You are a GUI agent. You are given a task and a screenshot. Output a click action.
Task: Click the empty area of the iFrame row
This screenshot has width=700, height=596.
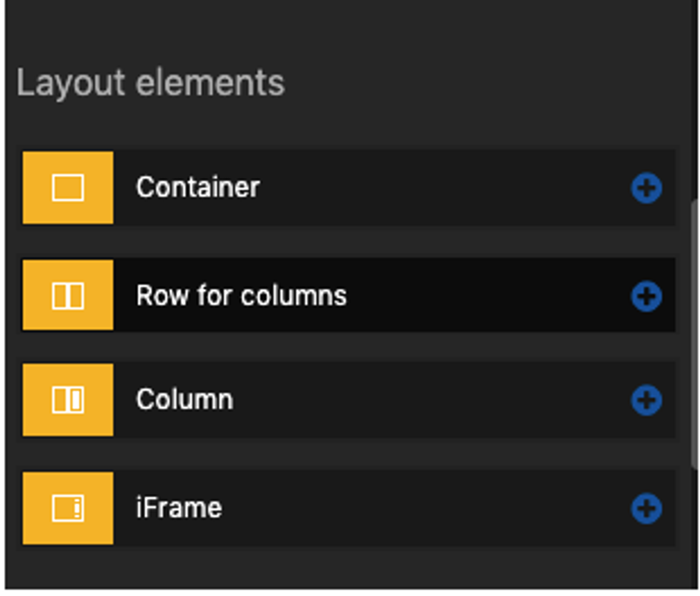426,509
